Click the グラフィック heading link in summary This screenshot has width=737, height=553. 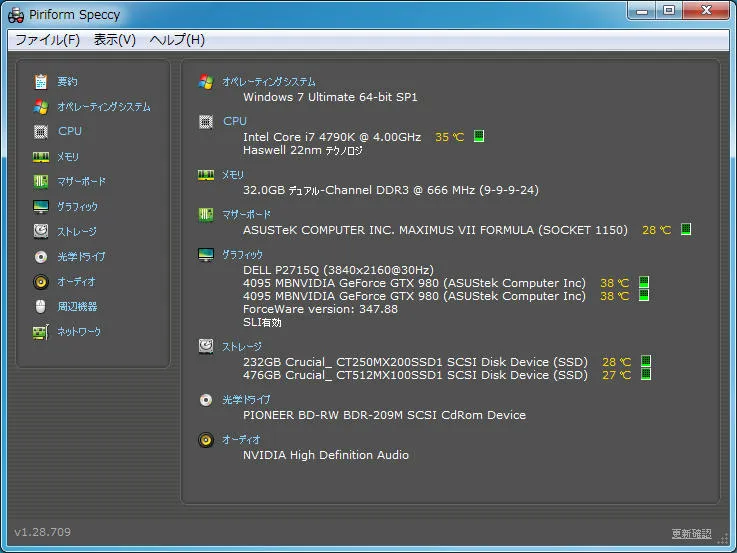(243, 255)
